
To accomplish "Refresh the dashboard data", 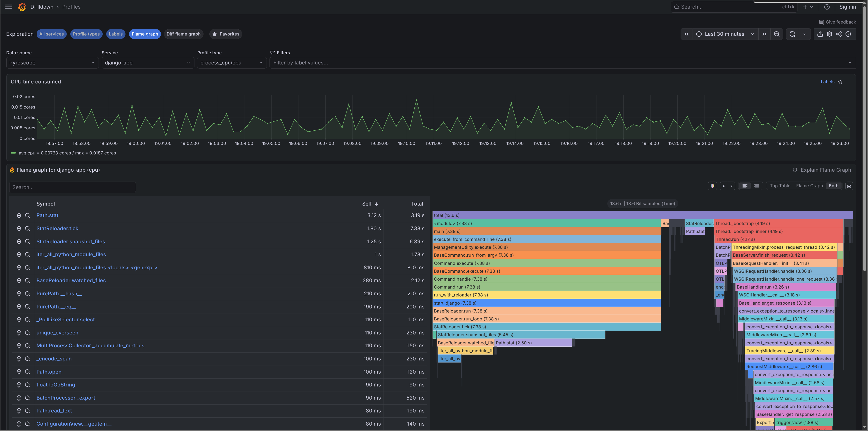I will point(792,34).
